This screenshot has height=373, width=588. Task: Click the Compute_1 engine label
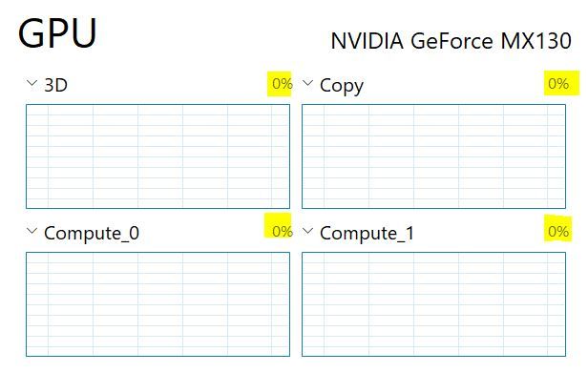point(367,233)
